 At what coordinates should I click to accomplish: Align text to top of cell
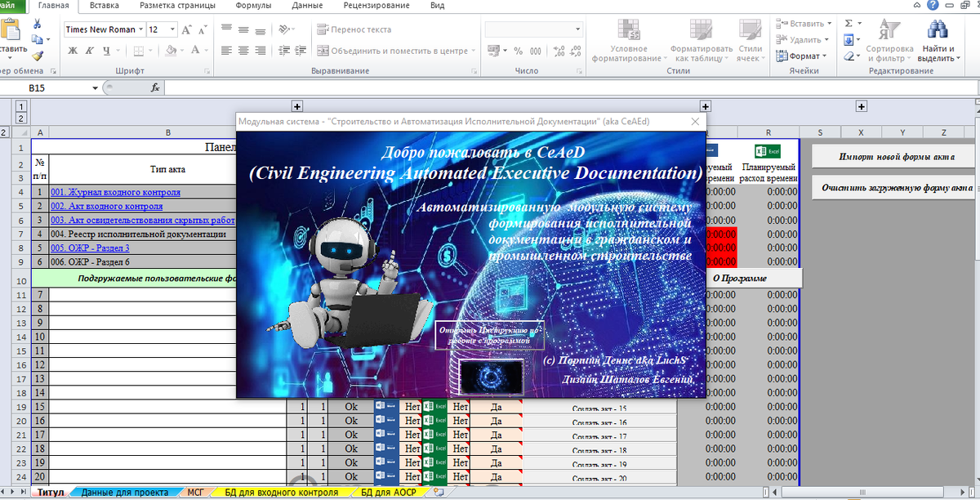[226, 29]
